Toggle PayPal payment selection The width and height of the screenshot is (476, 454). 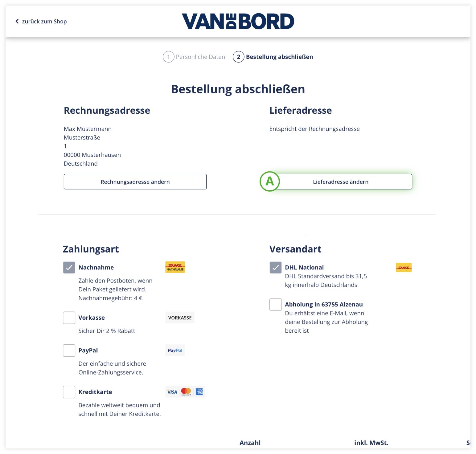click(x=69, y=350)
